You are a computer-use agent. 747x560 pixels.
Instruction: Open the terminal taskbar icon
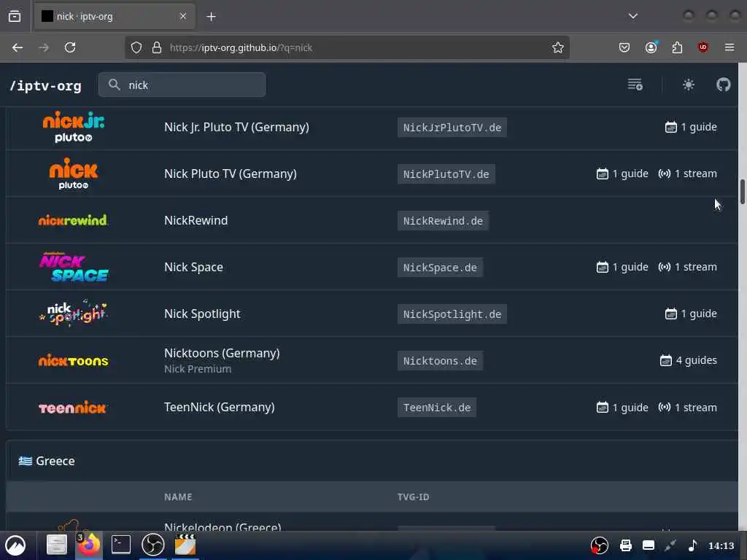coord(121,545)
